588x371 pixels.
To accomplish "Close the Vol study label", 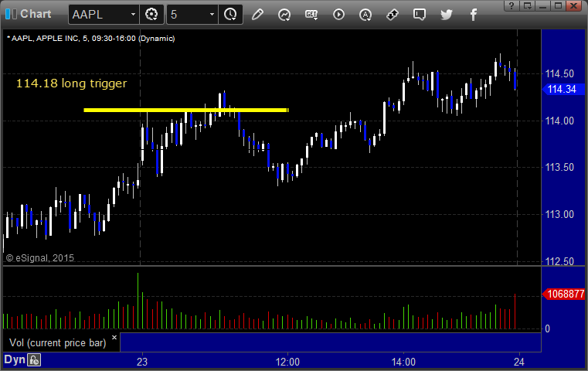I will pyautogui.click(x=114, y=337).
